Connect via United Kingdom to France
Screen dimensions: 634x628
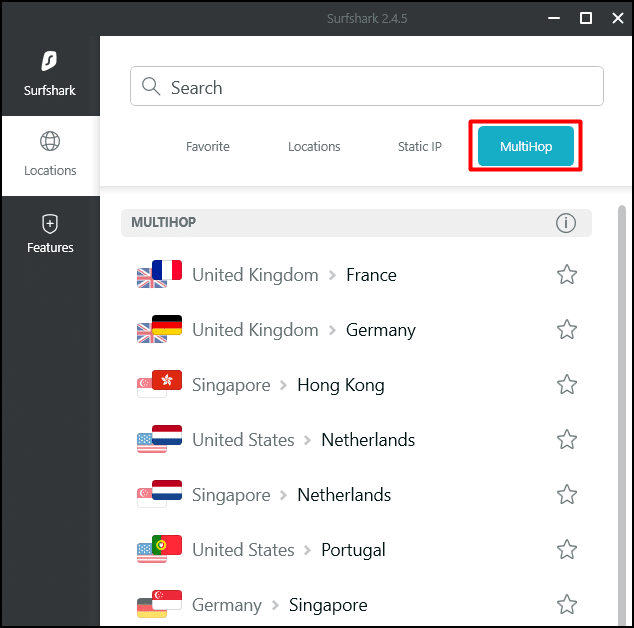[356, 275]
